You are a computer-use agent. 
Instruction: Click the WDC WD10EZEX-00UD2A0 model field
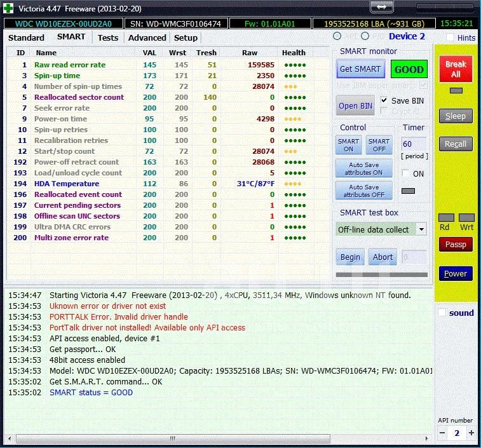[64, 24]
